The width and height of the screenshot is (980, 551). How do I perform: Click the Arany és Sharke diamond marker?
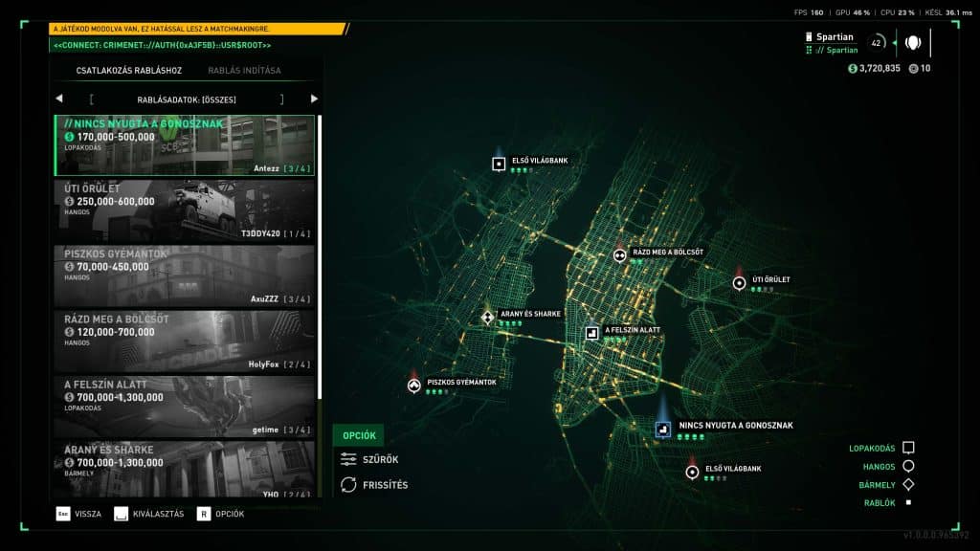[487, 318]
